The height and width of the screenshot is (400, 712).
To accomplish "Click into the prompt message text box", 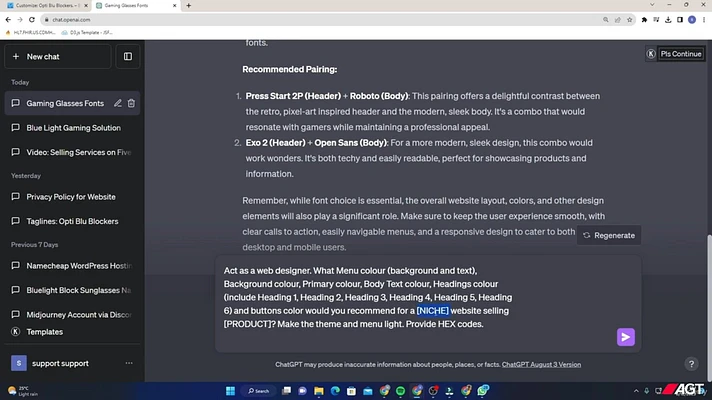I will pyautogui.click(x=428, y=303).
